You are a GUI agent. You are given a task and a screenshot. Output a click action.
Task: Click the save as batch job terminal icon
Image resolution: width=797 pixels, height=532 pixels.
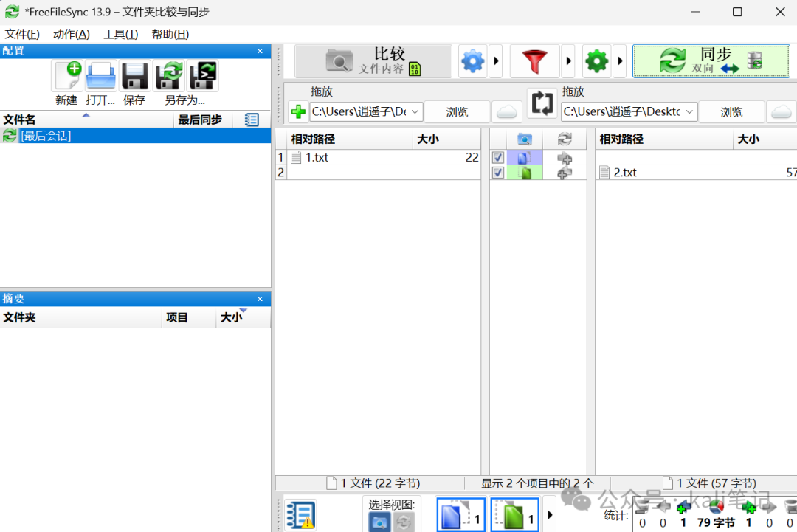pos(203,76)
